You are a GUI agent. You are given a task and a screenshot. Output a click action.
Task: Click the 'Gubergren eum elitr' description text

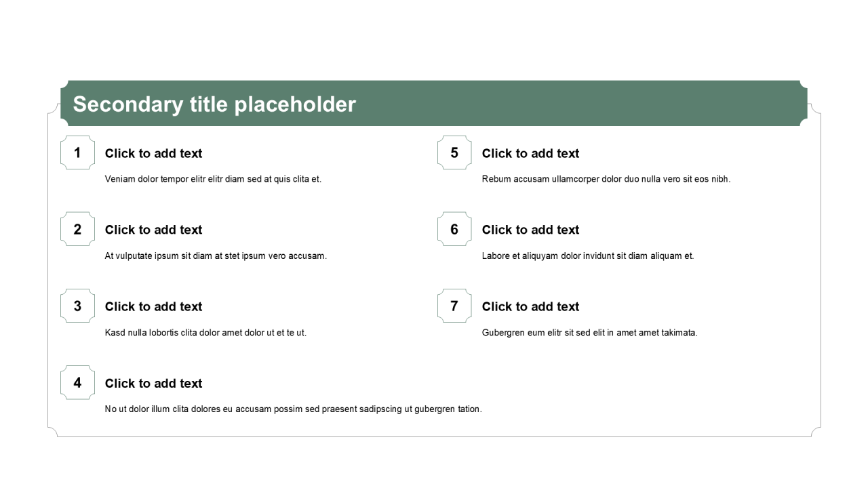(x=589, y=333)
